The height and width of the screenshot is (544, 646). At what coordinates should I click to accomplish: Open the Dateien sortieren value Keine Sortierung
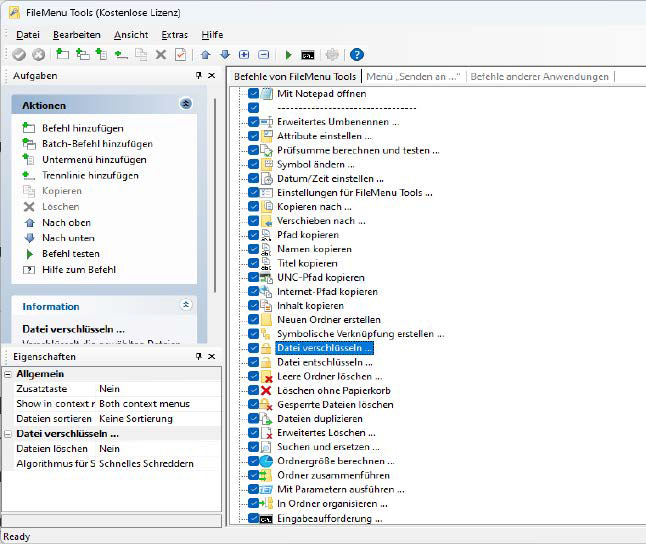coord(159,418)
